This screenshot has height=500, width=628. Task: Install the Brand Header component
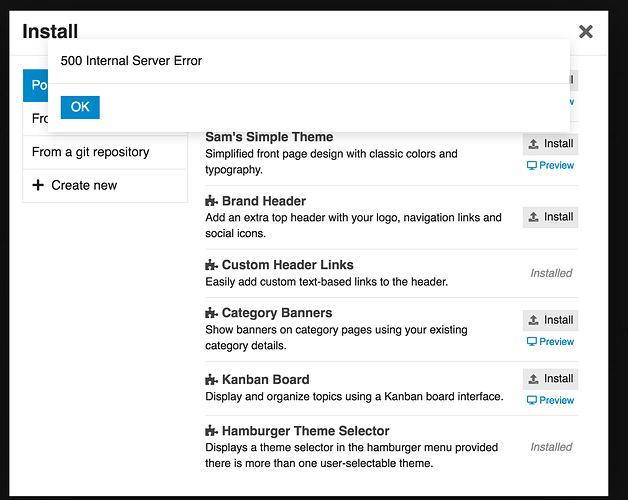tap(550, 217)
